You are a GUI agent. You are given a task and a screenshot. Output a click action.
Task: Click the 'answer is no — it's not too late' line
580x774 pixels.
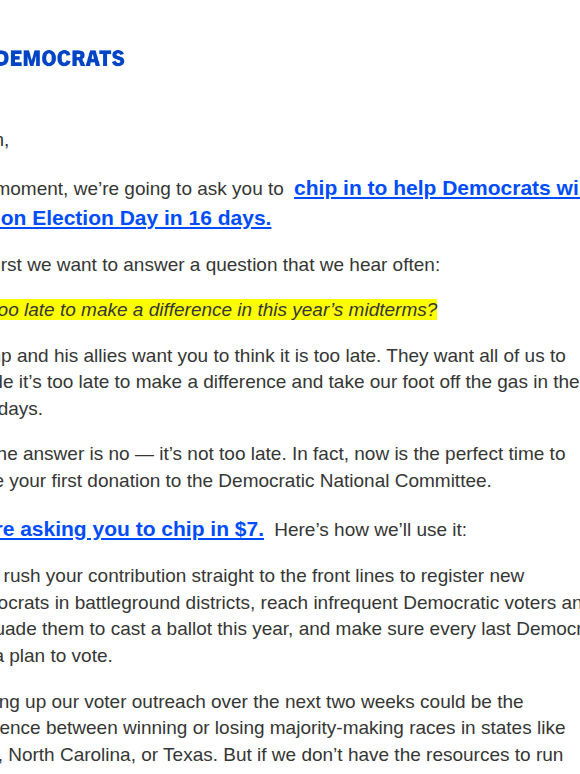[x=282, y=454]
